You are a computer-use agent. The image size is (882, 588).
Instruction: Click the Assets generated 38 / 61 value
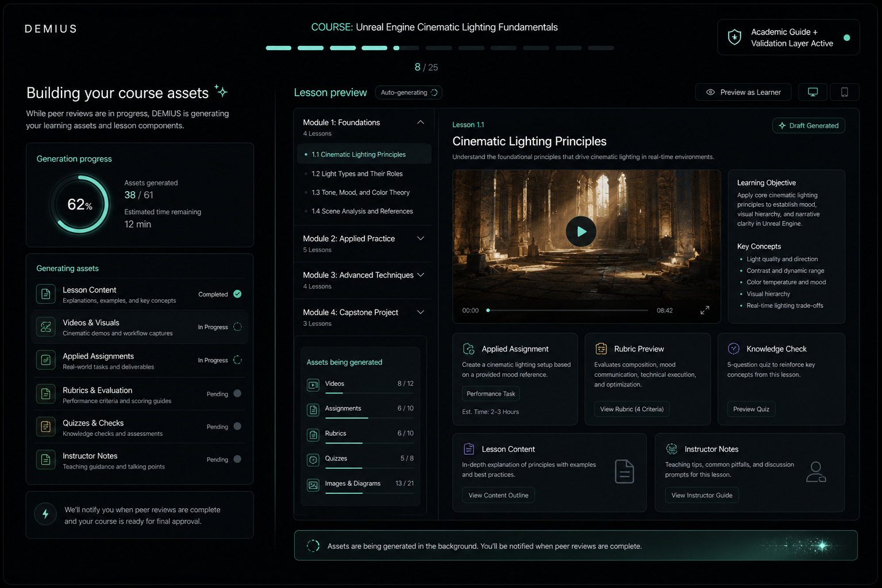(x=139, y=195)
